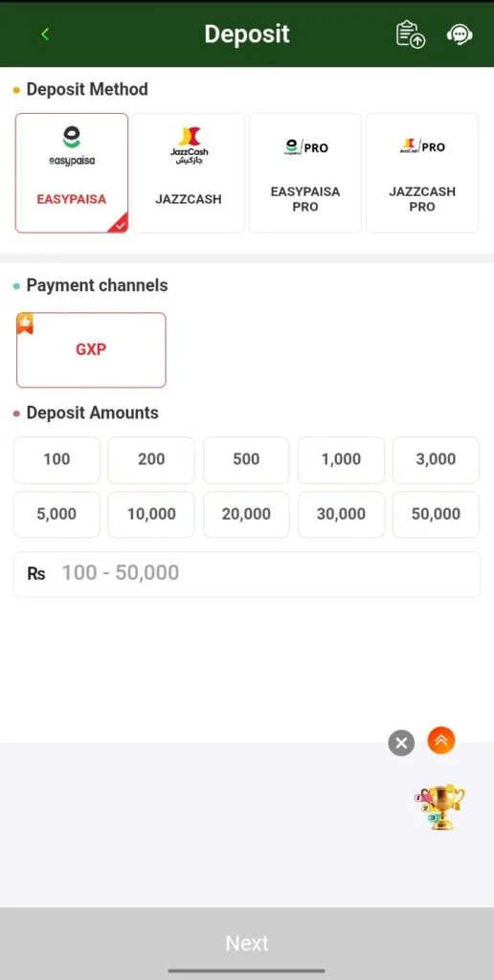This screenshot has width=494, height=980.
Task: Choose JAZZCASH PRO deposit method
Action: click(422, 173)
